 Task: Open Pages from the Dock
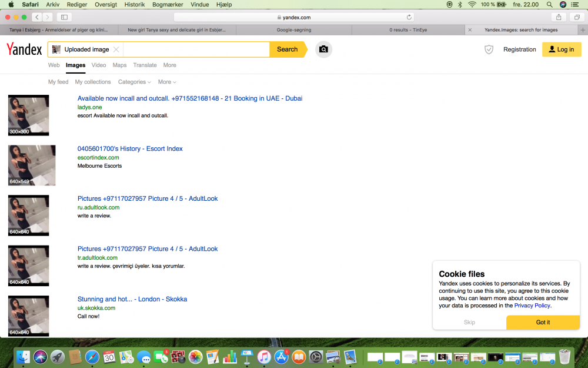coord(213,357)
